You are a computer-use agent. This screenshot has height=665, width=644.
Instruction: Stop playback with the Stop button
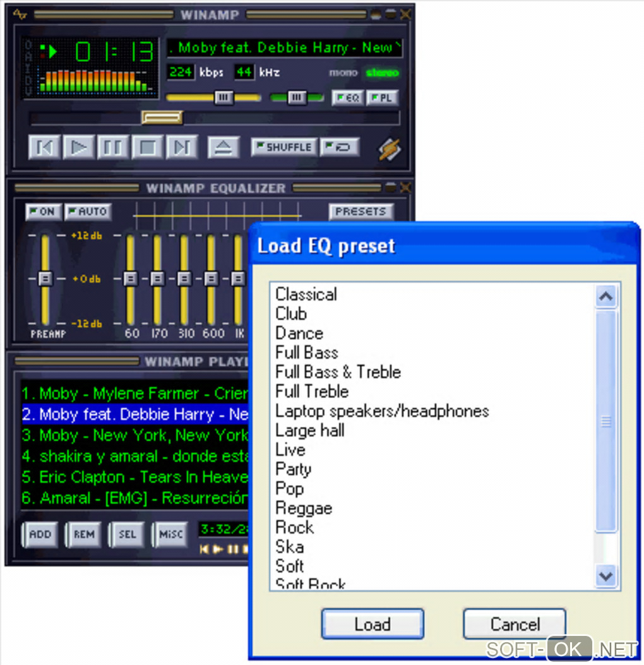tap(148, 148)
